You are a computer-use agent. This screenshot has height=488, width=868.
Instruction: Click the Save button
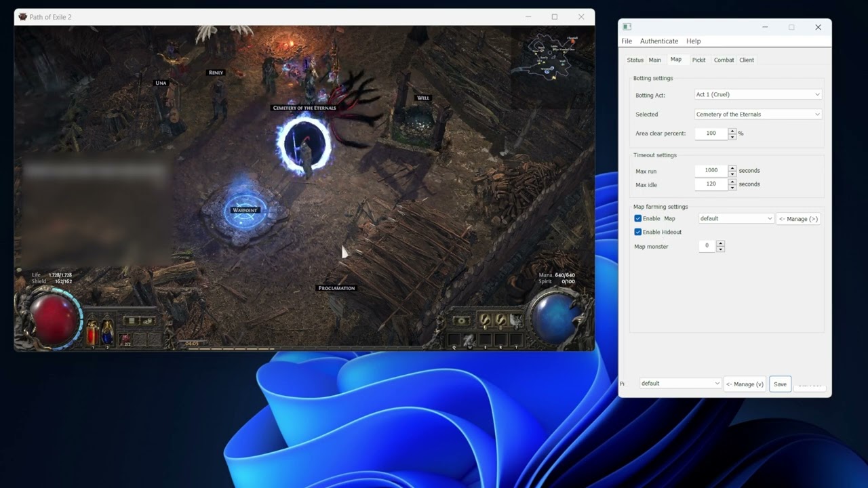point(780,384)
